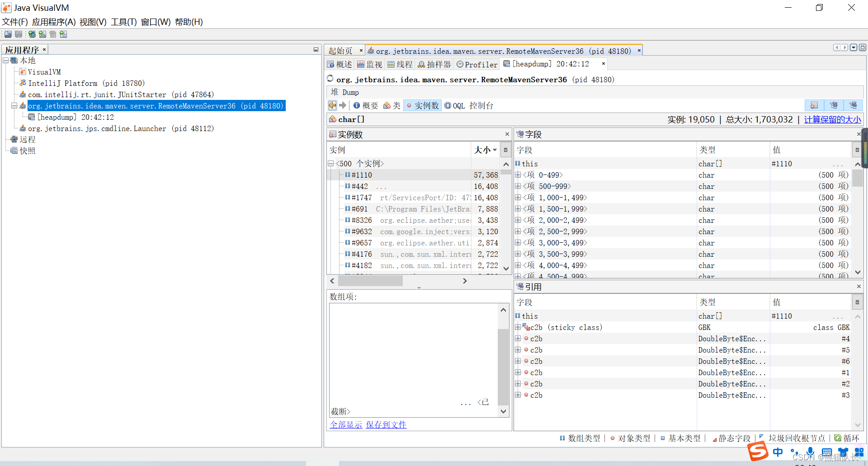Image resolution: width=868 pixels, height=466 pixels.
Task: Click the 保存到文件 link
Action: [387, 424]
